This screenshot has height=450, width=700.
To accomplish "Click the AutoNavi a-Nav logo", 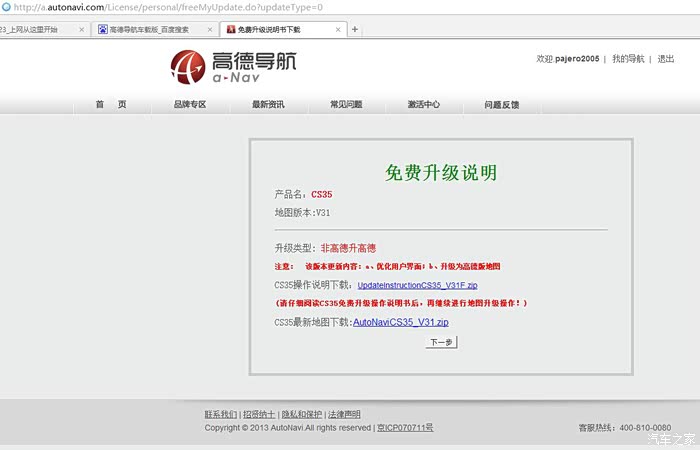I will [x=233, y=67].
